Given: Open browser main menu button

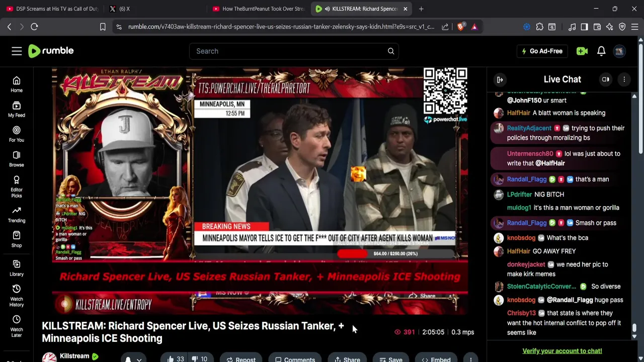Looking at the screenshot, I should (x=635, y=27).
